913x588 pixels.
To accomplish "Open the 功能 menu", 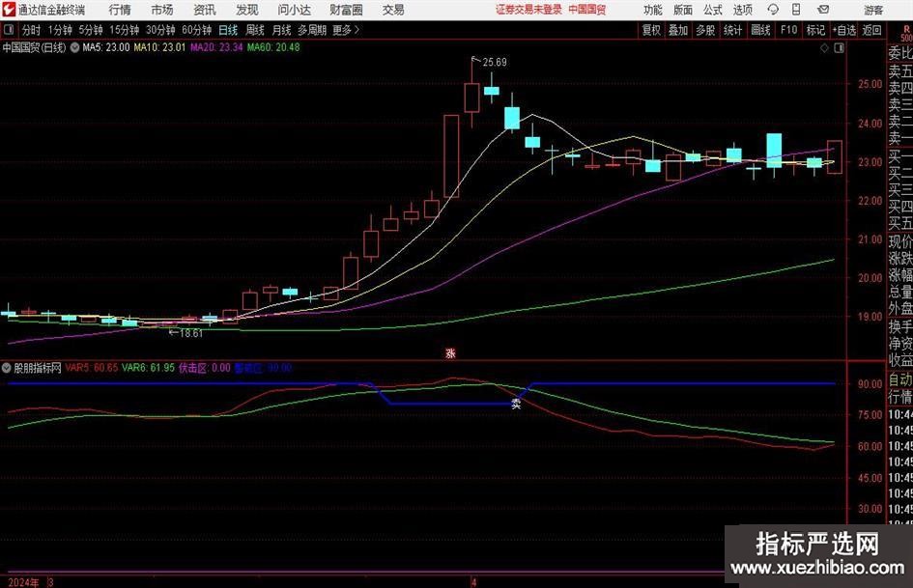I will coord(653,10).
